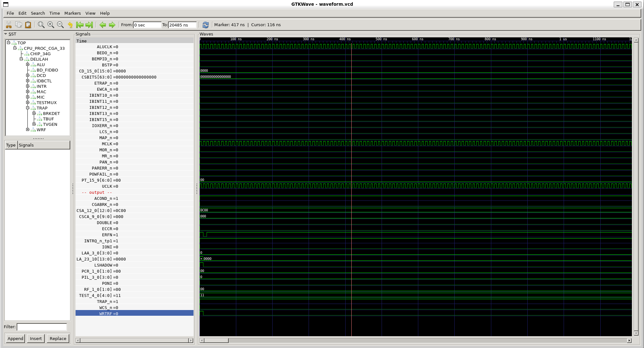Click the Insert button
The image size is (644, 348).
pos(36,338)
